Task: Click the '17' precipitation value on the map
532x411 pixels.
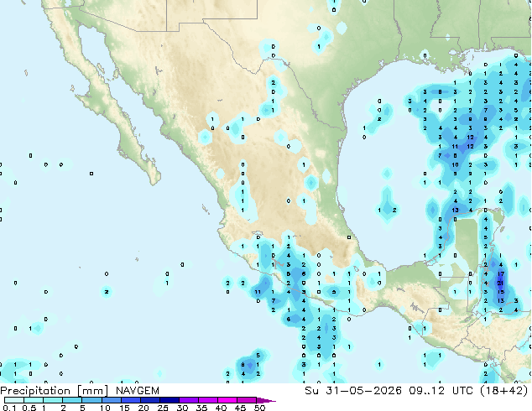Action: (x=501, y=273)
